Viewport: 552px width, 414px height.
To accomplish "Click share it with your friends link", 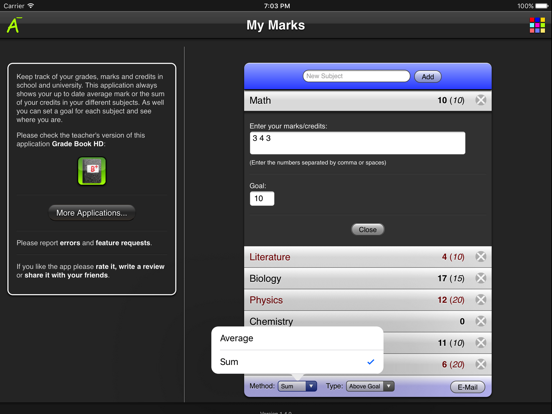I will [x=66, y=275].
